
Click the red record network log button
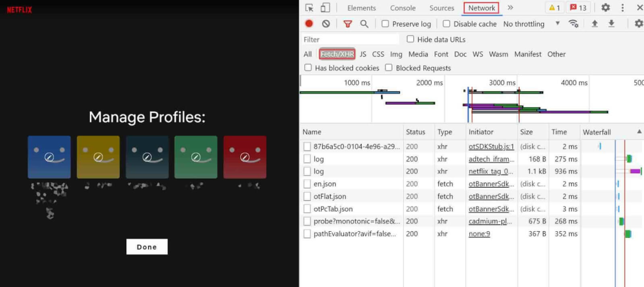point(309,24)
